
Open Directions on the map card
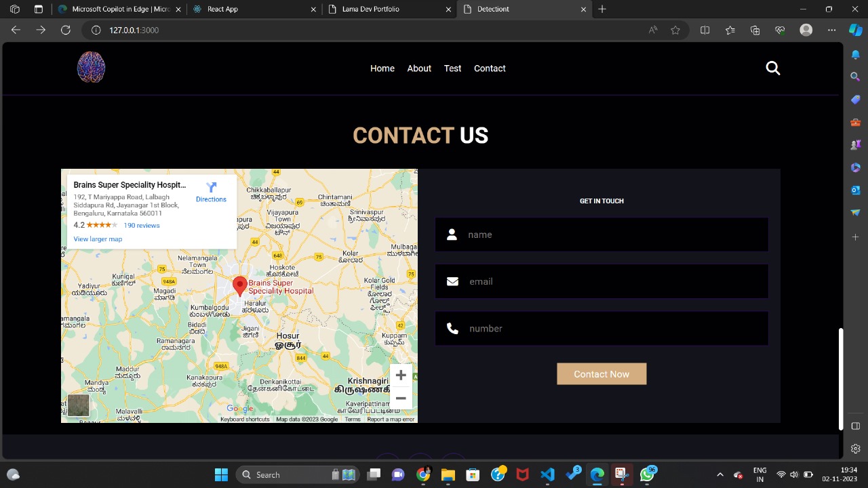(x=211, y=192)
